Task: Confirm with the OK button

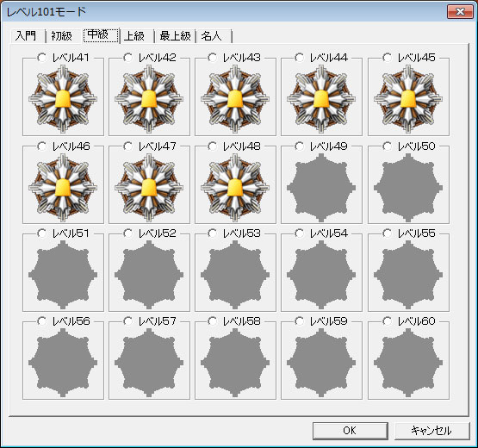Action: point(351,431)
